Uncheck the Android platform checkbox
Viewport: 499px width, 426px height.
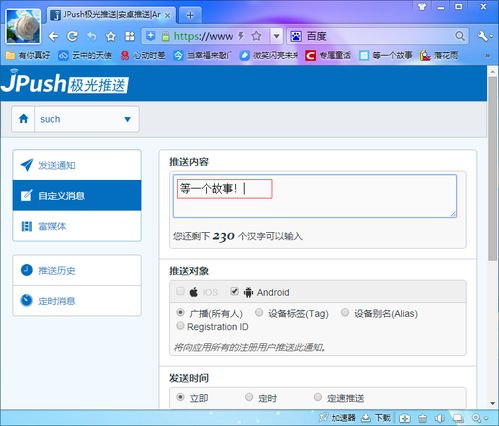tap(234, 291)
